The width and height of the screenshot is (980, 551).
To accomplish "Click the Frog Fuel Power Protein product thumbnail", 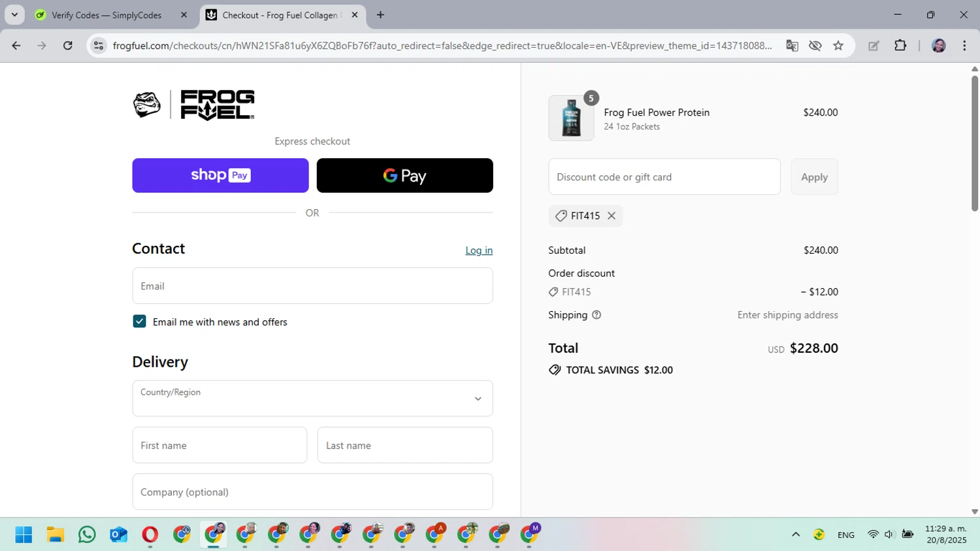I will pos(571,118).
